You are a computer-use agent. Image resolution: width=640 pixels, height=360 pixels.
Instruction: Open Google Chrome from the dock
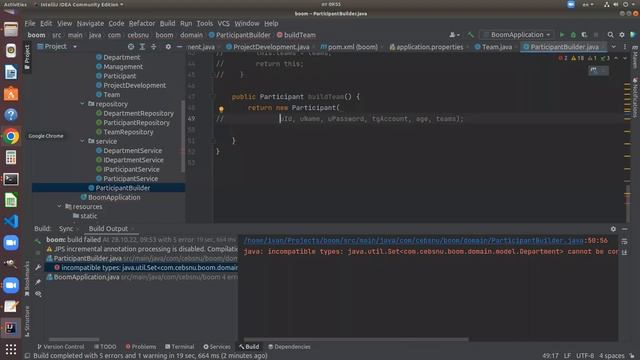[x=11, y=136]
